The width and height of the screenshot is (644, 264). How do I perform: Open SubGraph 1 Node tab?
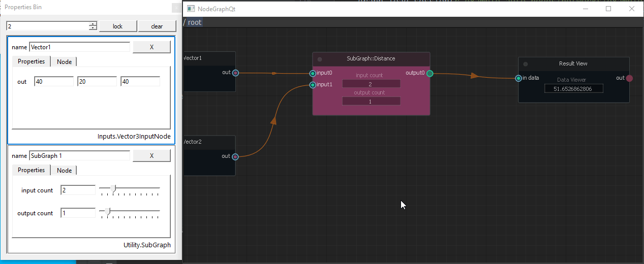click(x=65, y=171)
